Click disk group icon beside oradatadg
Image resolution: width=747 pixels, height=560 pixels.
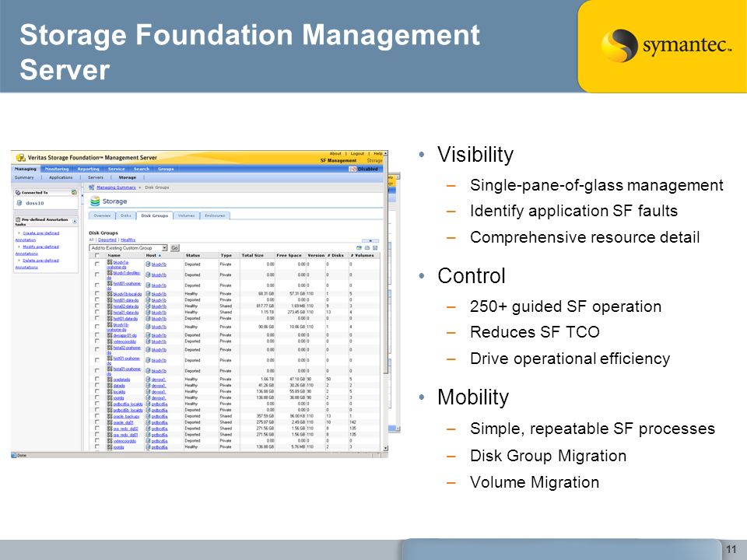110,380
